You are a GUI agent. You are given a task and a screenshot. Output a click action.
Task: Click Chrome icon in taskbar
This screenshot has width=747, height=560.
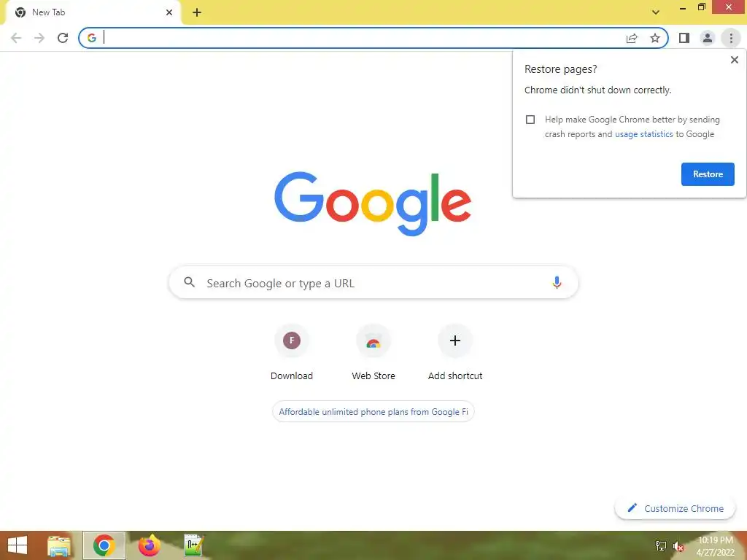coord(104,545)
